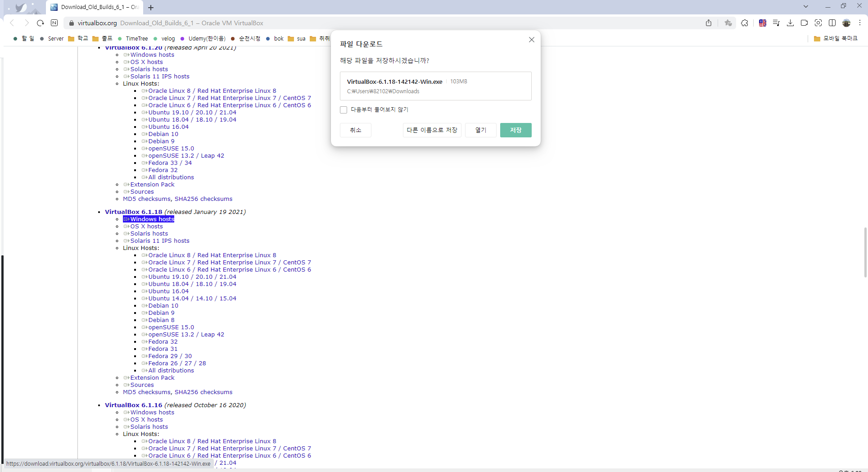Open the Server bookmark
The image size is (868, 472).
click(51, 39)
